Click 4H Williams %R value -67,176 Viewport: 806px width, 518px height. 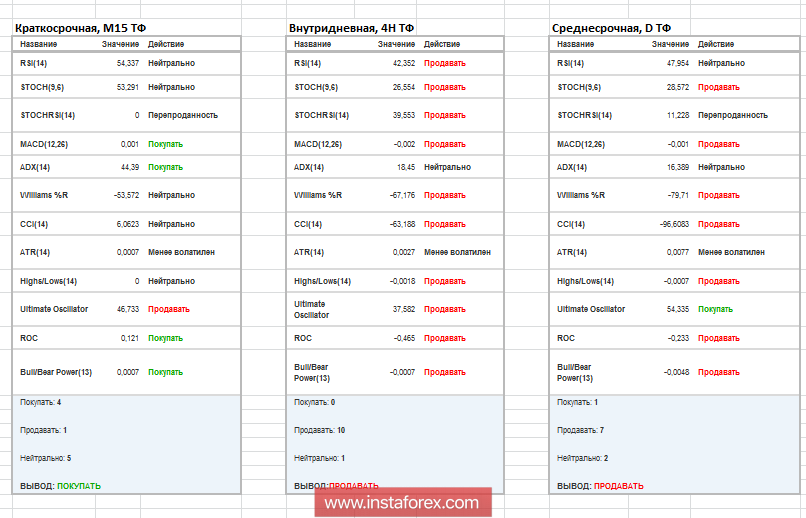402,195
